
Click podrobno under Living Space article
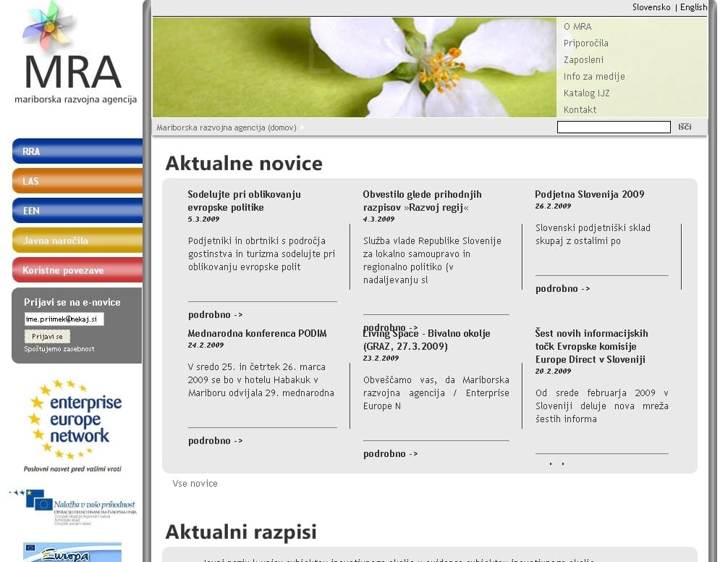click(391, 454)
